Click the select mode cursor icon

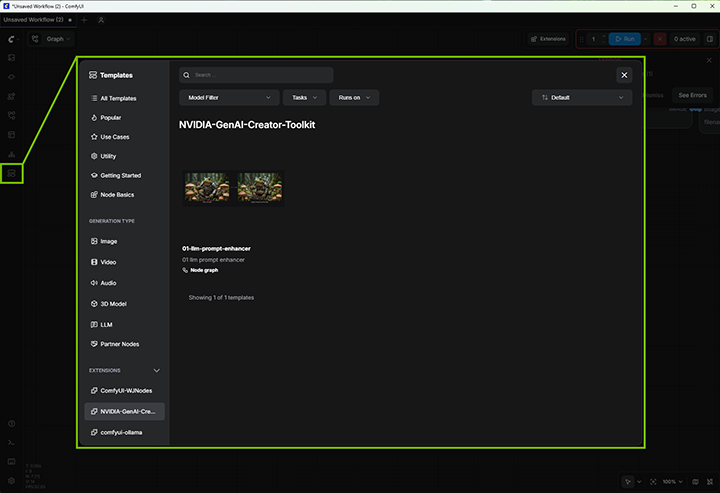(628, 482)
